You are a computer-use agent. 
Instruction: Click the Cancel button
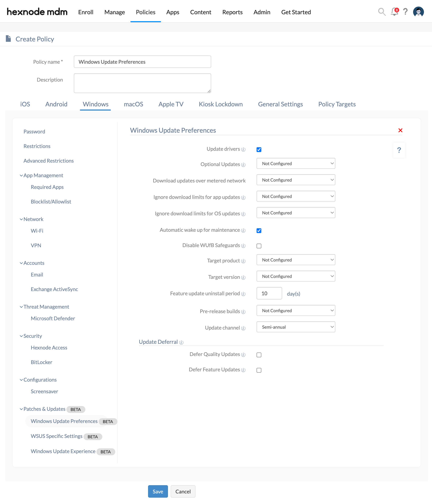click(183, 491)
